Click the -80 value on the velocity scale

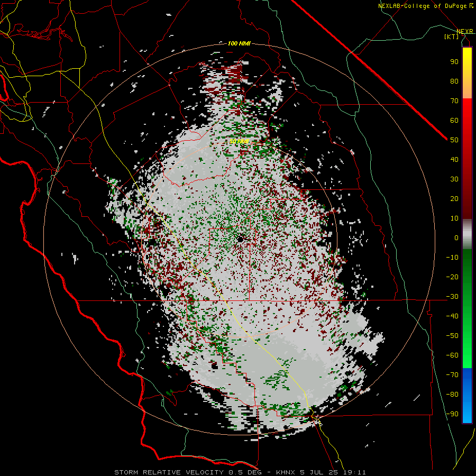(452, 395)
